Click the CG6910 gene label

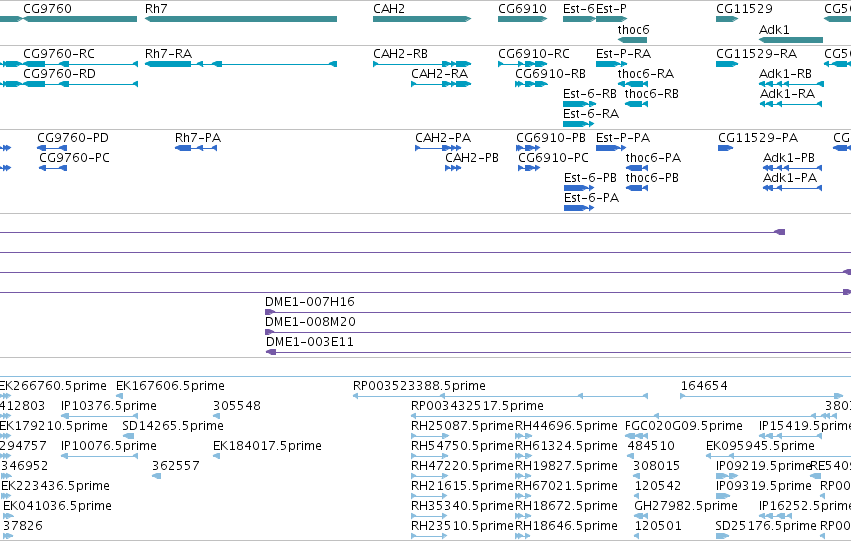tap(522, 9)
